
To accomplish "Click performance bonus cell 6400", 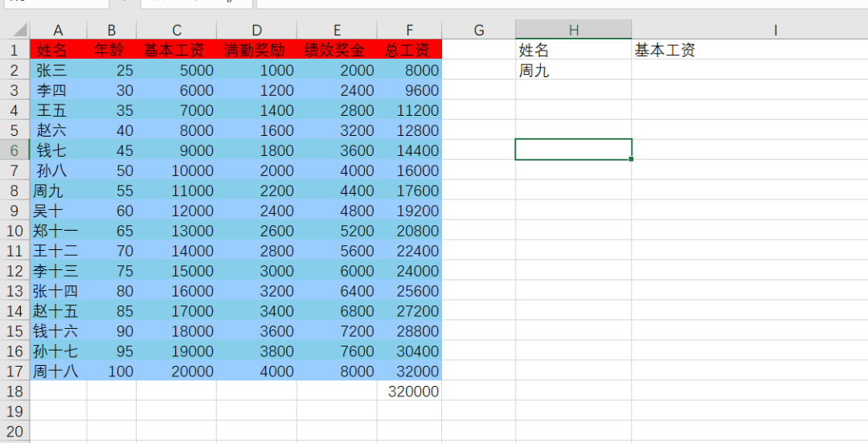I will tap(337, 291).
